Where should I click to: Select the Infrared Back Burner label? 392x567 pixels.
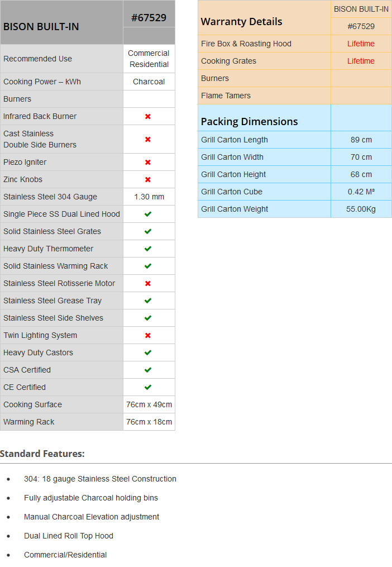(40, 116)
